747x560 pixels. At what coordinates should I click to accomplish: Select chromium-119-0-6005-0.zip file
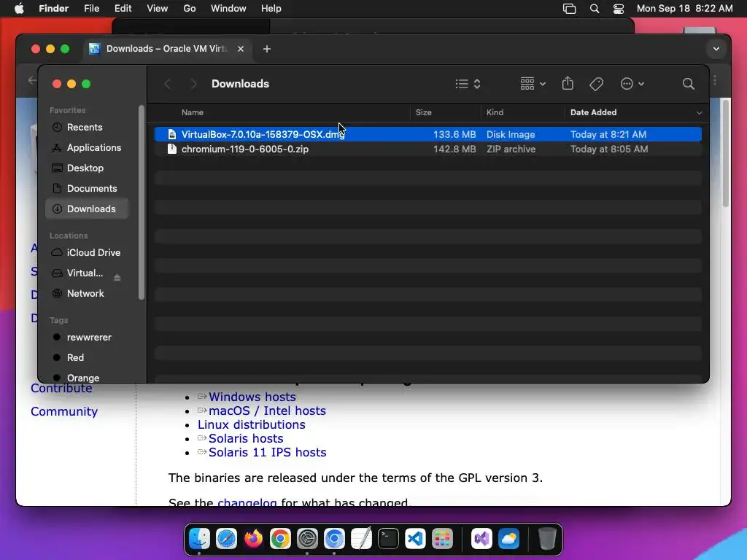pos(427,149)
